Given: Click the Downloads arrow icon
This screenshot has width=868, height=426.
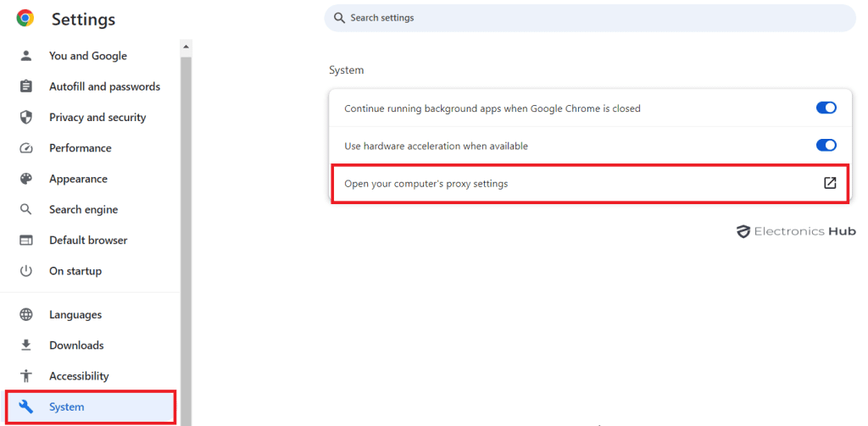Looking at the screenshot, I should [x=26, y=346].
